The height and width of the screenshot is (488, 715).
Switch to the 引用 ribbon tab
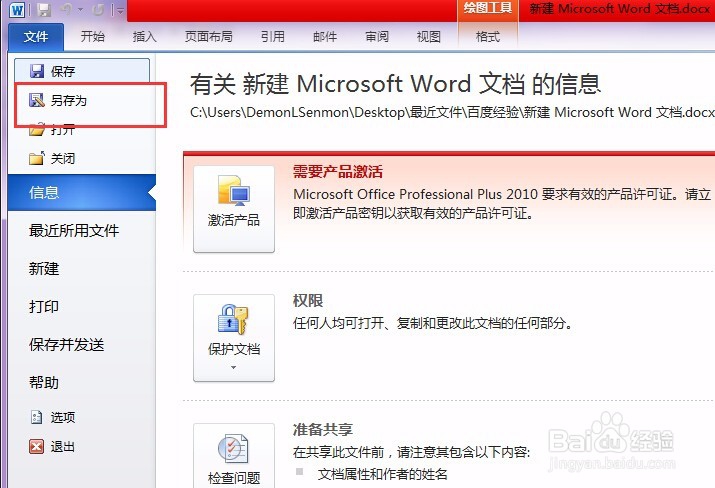point(273,36)
